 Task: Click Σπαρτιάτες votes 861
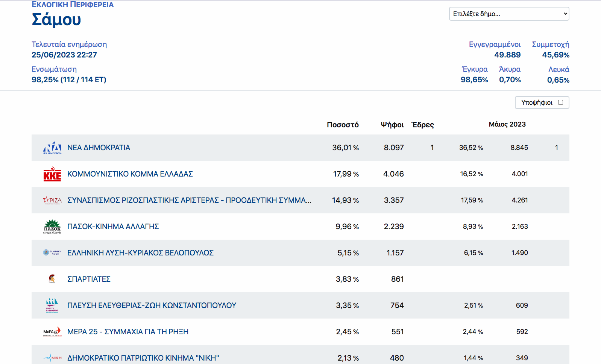[x=398, y=279]
